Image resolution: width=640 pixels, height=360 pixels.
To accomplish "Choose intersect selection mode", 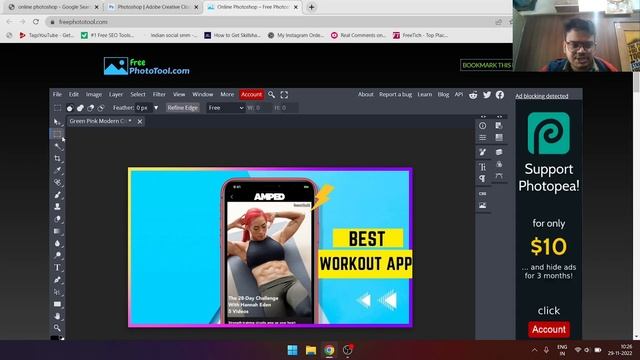I will click(x=100, y=108).
